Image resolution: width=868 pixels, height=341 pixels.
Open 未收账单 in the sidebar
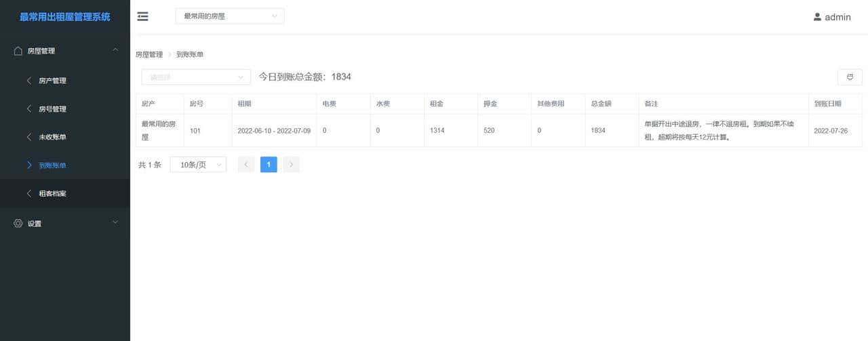point(65,137)
